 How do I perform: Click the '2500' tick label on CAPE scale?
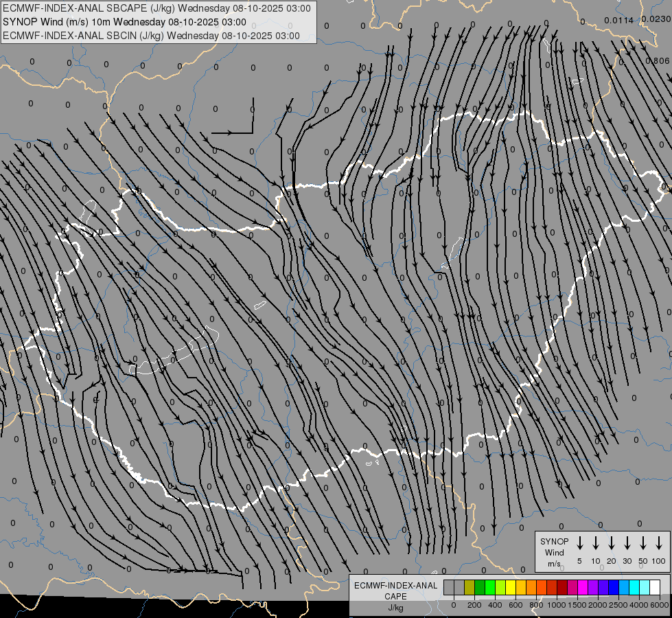point(618,605)
